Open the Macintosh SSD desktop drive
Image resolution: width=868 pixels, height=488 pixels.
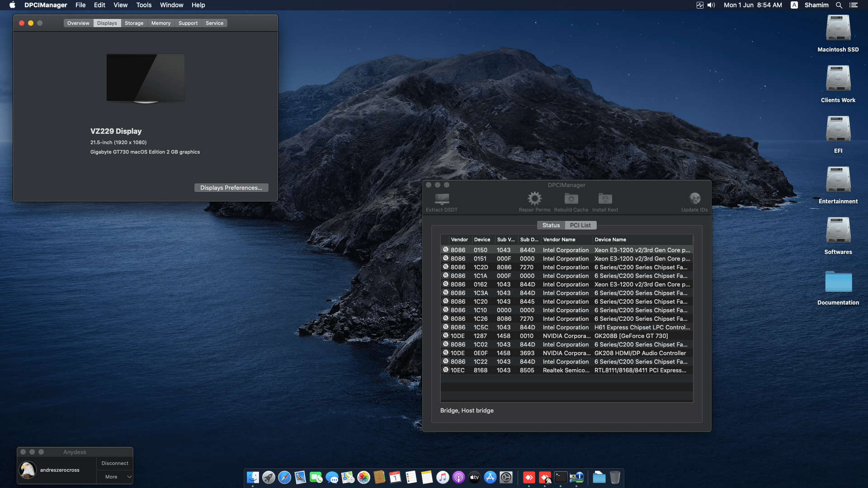[x=838, y=28]
